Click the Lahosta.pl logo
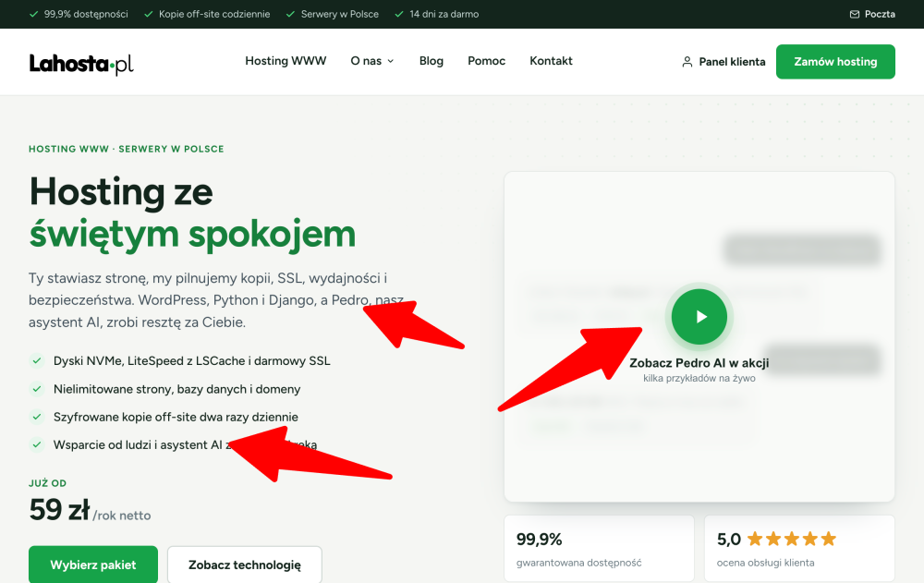 (x=81, y=64)
